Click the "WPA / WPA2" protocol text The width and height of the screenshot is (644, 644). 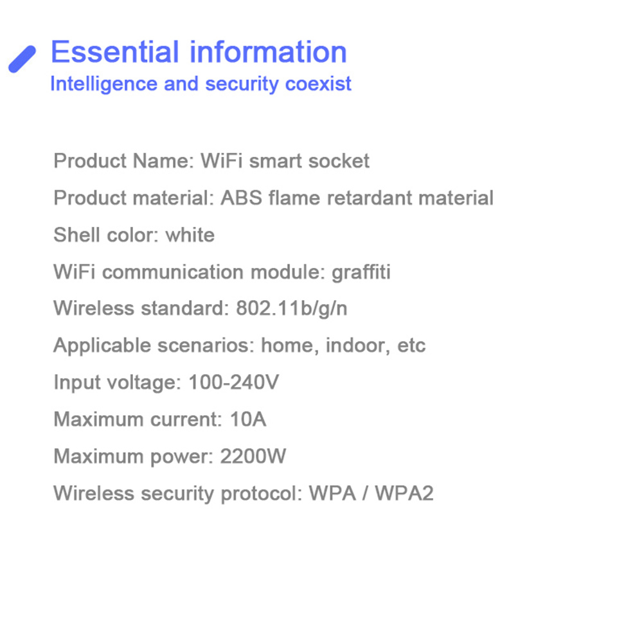coord(371,494)
